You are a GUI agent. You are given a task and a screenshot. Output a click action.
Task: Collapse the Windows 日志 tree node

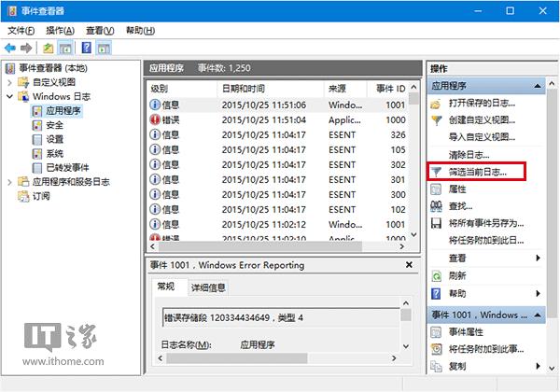point(9,96)
